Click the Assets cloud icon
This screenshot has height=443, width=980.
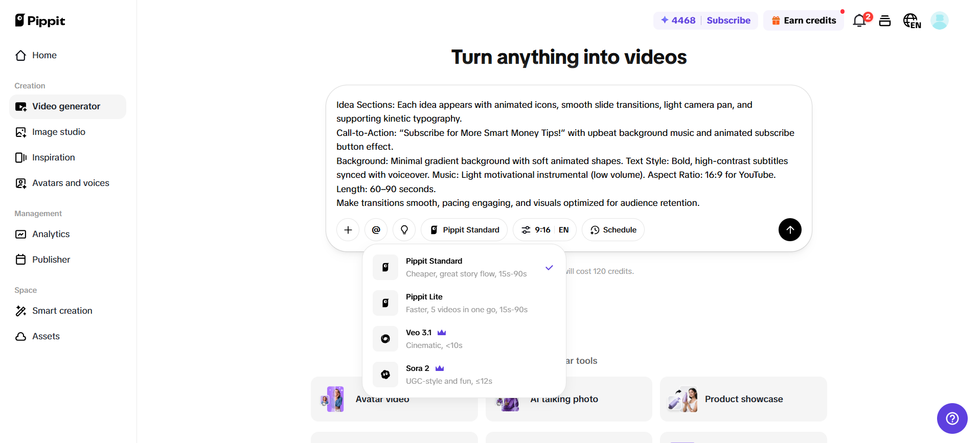tap(21, 336)
